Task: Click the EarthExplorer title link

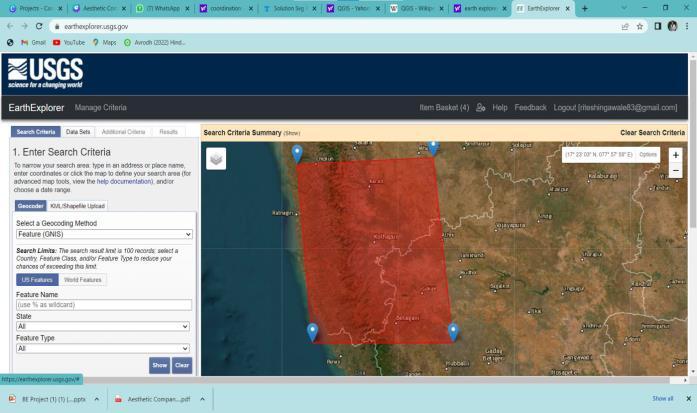Action: pyautogui.click(x=36, y=108)
